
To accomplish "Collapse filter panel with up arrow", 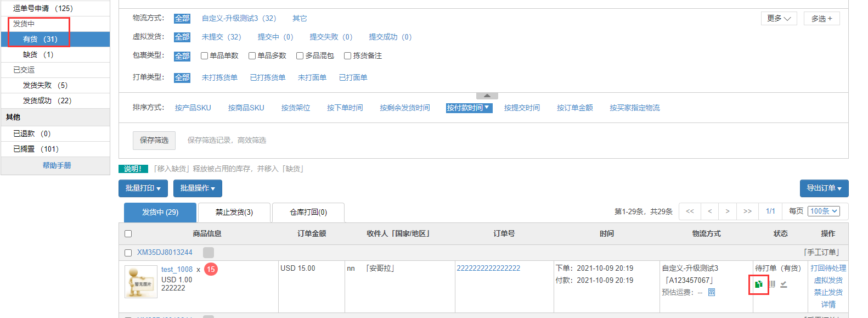I will [487, 96].
